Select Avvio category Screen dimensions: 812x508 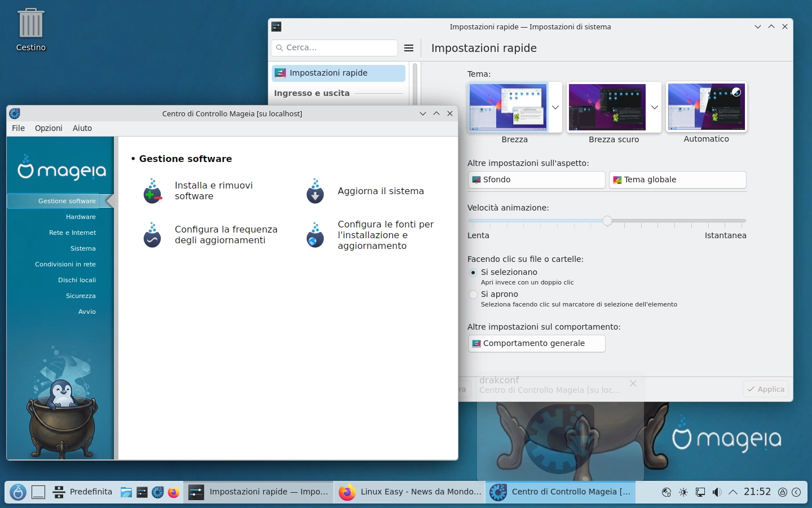click(87, 312)
